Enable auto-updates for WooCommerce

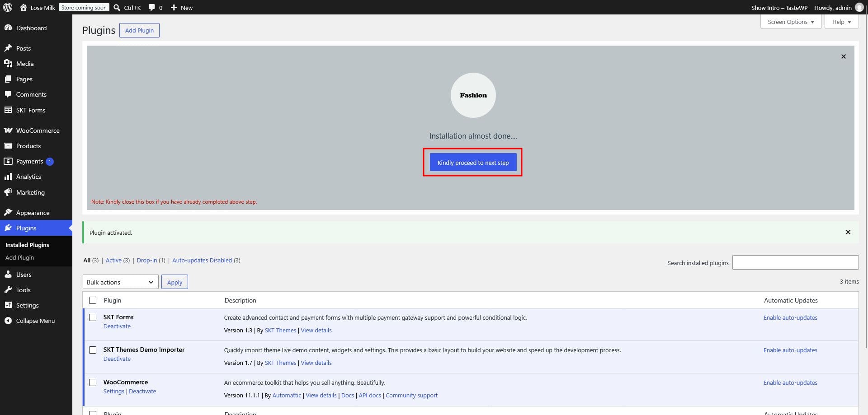click(x=790, y=382)
